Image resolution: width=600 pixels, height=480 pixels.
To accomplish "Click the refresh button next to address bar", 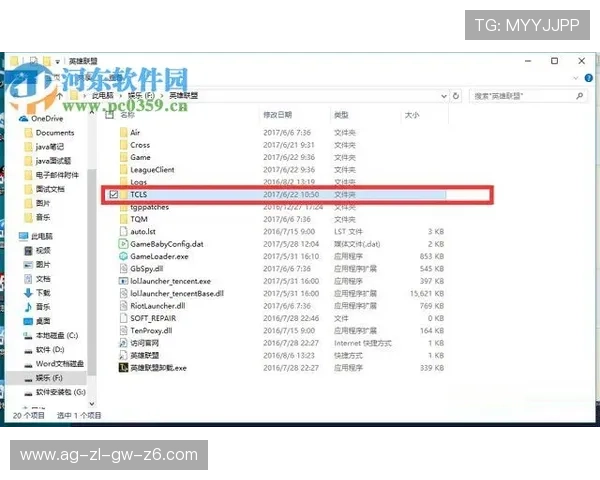I will (x=456, y=96).
